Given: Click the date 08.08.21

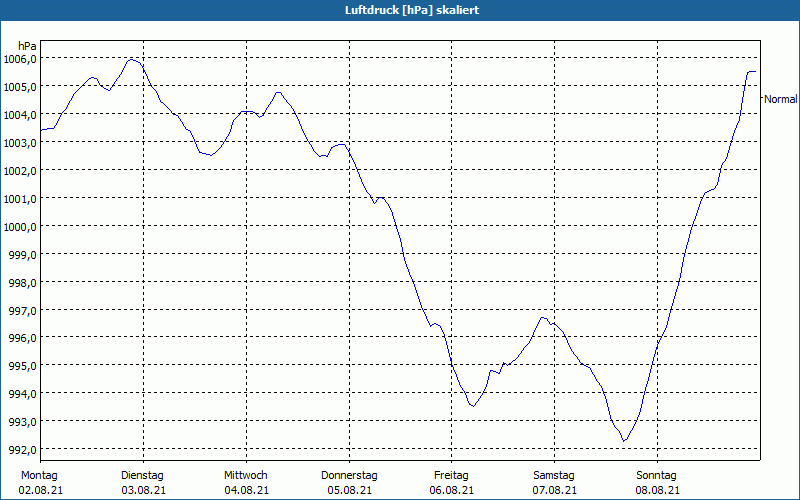Looking at the screenshot, I should pyautogui.click(x=658, y=490).
